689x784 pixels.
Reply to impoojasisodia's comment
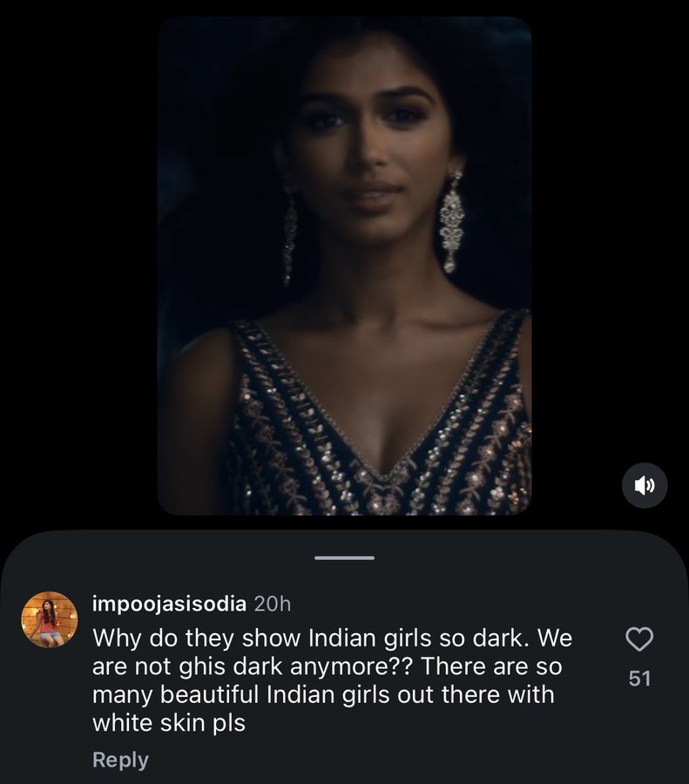pyautogui.click(x=120, y=760)
